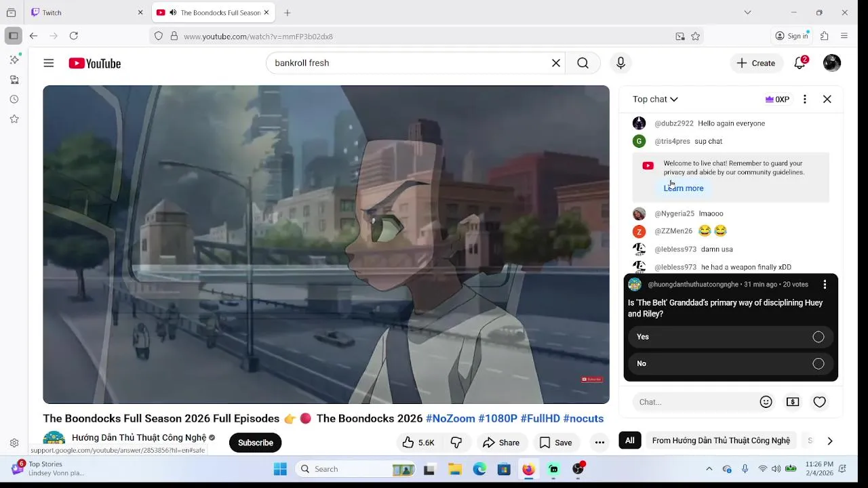Viewport: 868px width, 488px height.
Task: Expand the Top chat dropdown
Action: tap(655, 99)
